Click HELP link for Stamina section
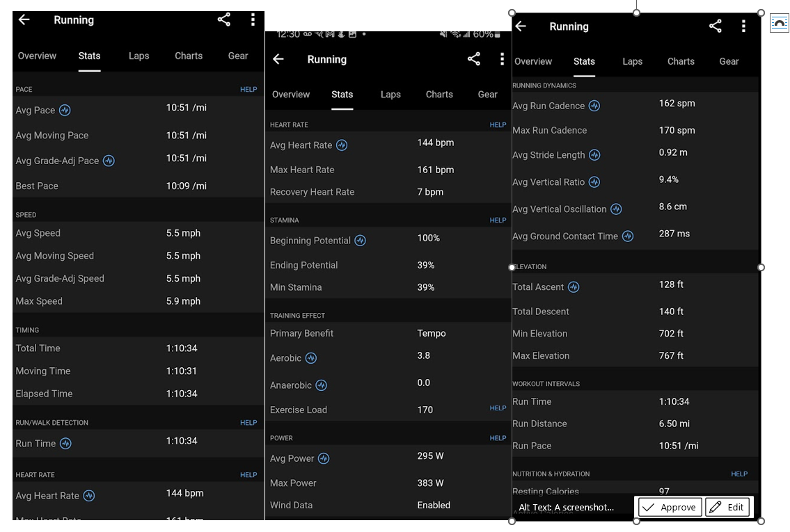The height and width of the screenshot is (532, 790). click(498, 220)
